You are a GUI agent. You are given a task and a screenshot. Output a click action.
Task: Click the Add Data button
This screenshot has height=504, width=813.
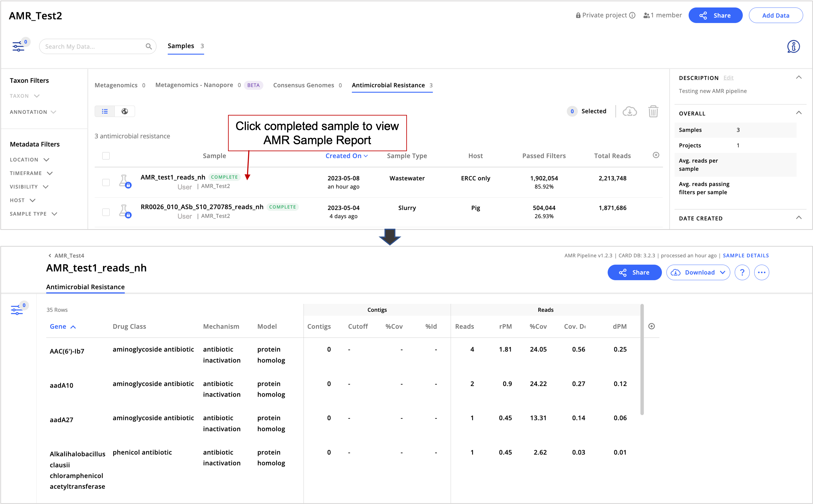tap(776, 15)
